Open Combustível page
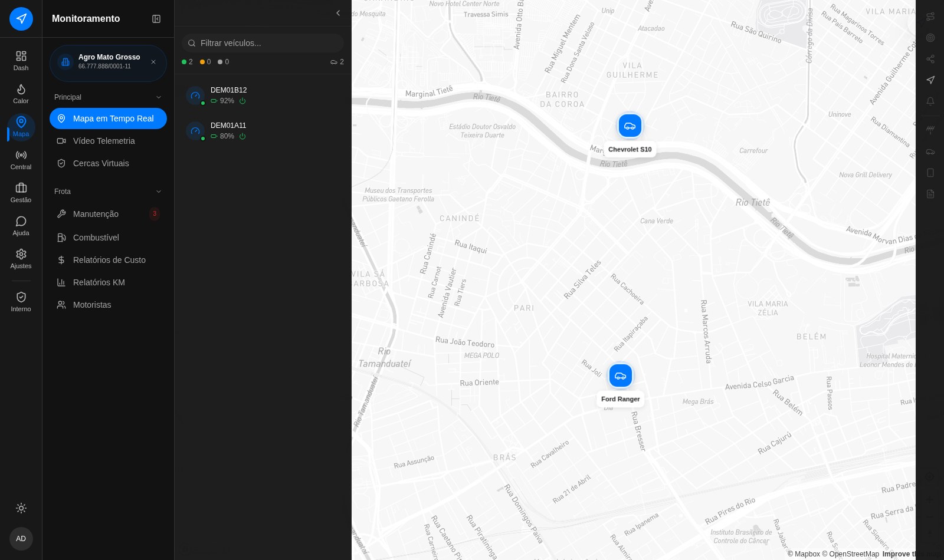 pos(108,238)
